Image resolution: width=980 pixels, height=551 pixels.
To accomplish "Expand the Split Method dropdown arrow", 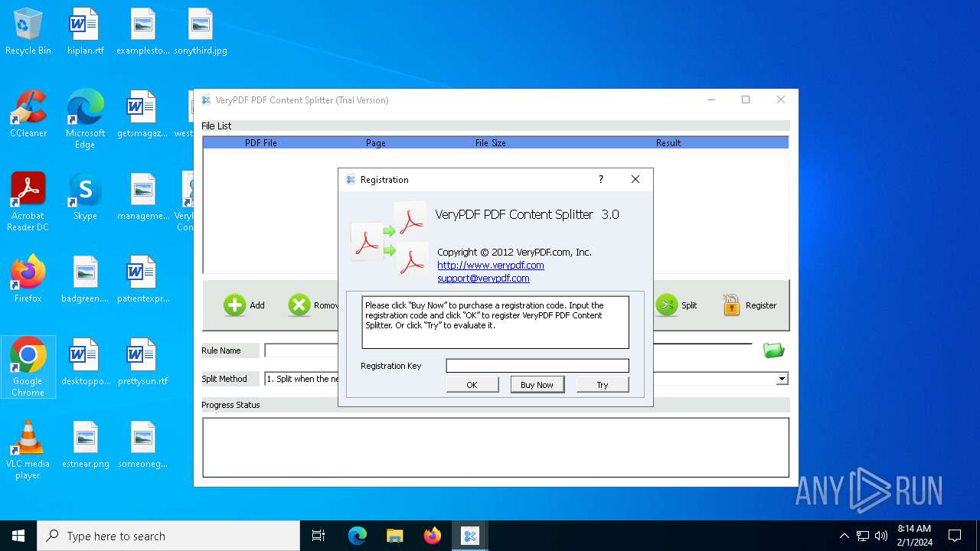I will click(782, 379).
